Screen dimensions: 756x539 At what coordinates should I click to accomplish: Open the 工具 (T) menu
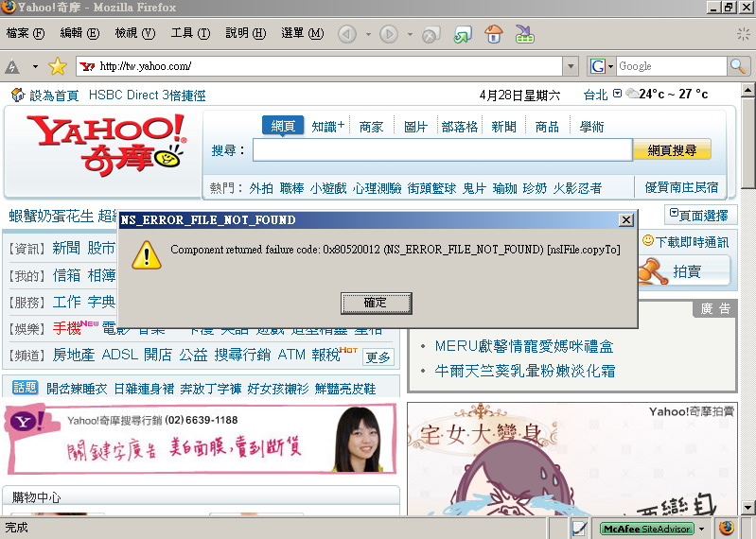[x=190, y=33]
